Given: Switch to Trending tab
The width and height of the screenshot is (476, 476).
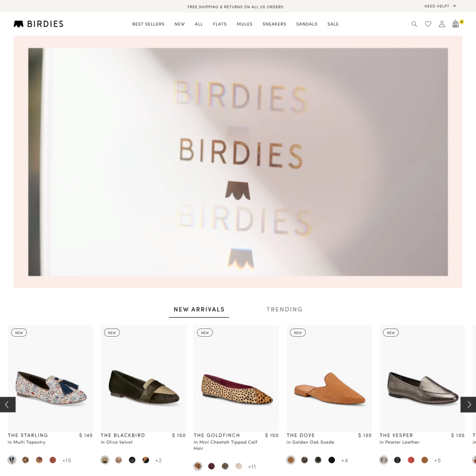Looking at the screenshot, I should (x=284, y=309).
